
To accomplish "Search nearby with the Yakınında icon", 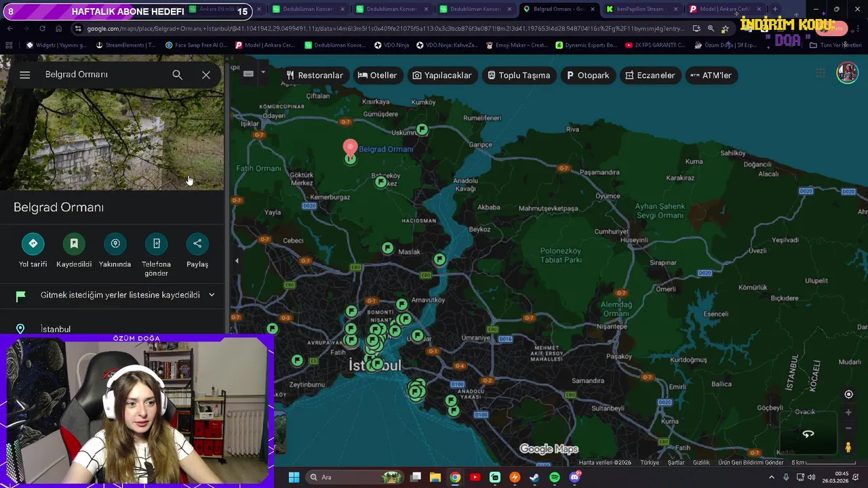I will [115, 243].
